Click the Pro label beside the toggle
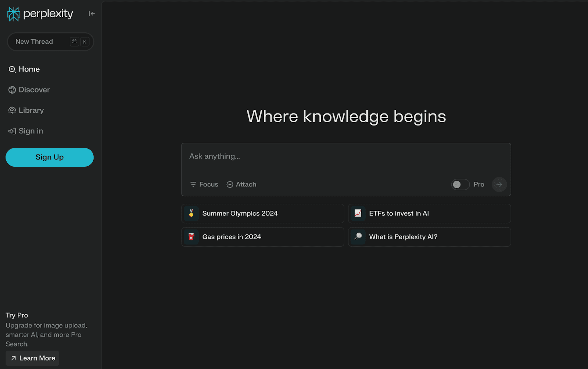 pyautogui.click(x=479, y=184)
